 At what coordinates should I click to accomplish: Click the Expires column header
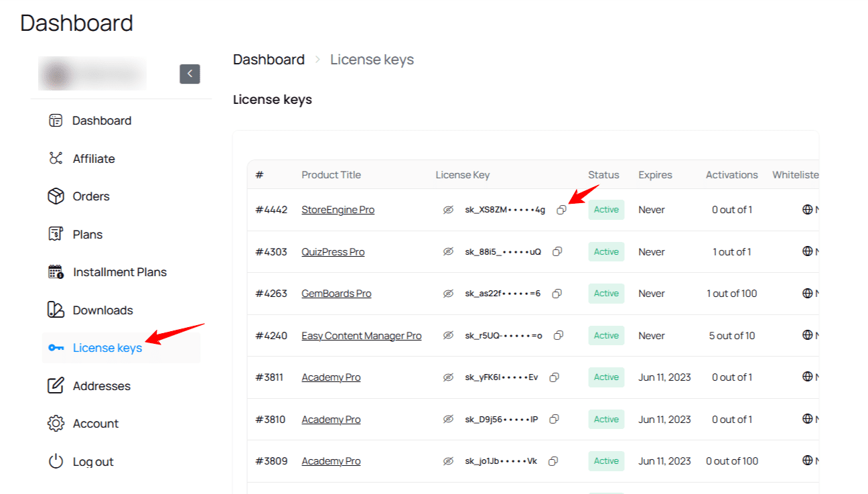tap(655, 175)
